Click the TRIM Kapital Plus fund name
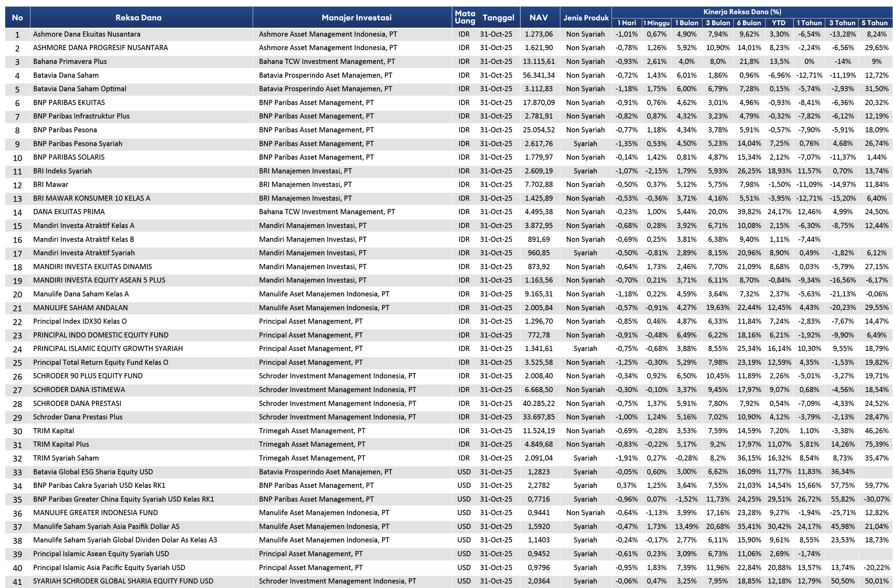The height and width of the screenshot is (588, 893). coord(61,444)
